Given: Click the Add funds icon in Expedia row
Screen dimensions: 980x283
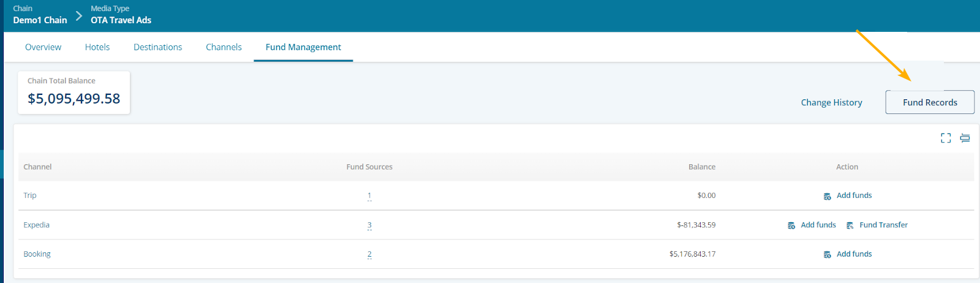Looking at the screenshot, I should pos(791,225).
